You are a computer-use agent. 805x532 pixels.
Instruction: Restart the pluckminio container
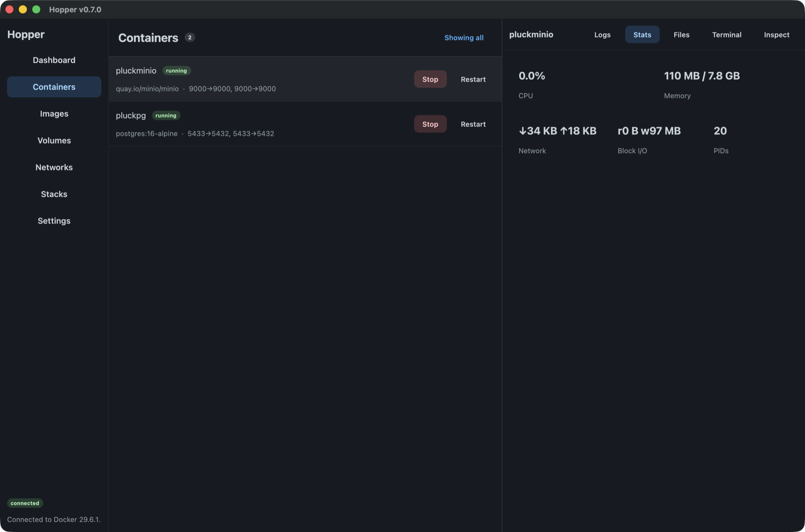[473, 79]
